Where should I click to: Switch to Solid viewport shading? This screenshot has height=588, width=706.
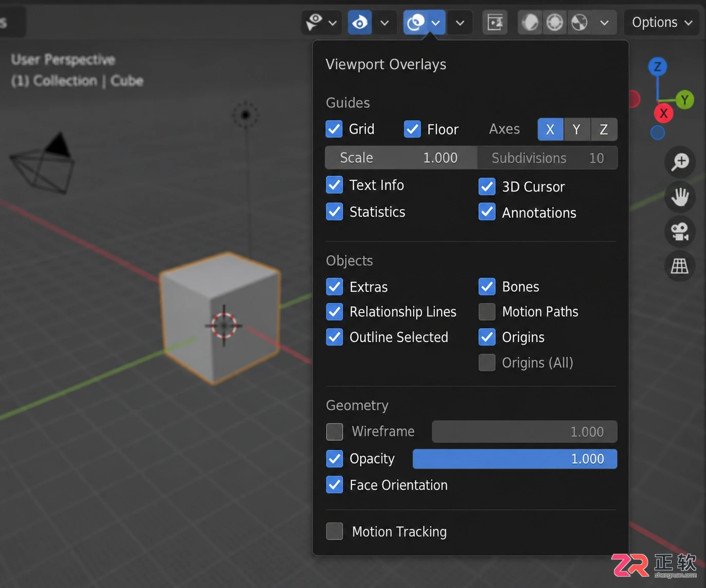point(530,23)
